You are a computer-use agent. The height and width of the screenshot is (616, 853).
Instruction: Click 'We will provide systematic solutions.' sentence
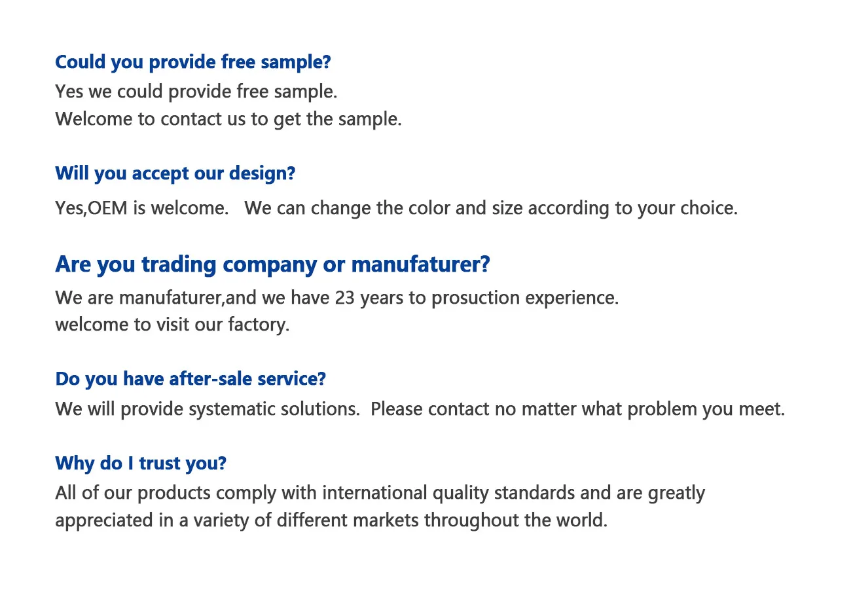click(x=208, y=409)
